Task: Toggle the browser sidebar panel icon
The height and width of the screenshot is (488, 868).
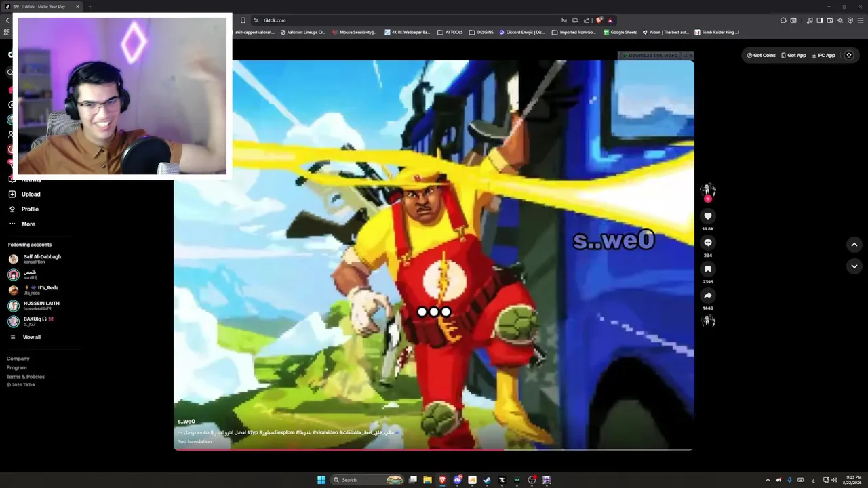Action: click(820, 20)
